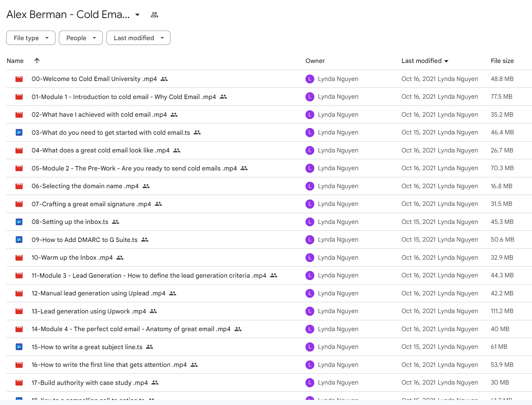Click the video icon for 12-Manual lead generation using Uplead
The image size is (532, 405).
(19, 293)
